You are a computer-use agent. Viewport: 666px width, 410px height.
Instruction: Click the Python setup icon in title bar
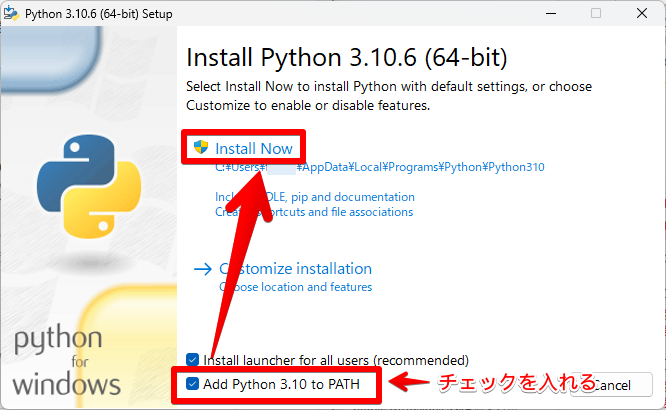point(11,13)
